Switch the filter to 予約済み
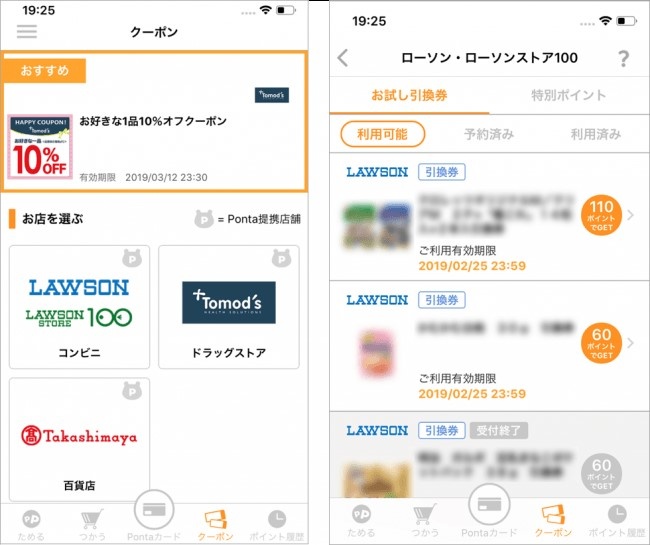 489,134
